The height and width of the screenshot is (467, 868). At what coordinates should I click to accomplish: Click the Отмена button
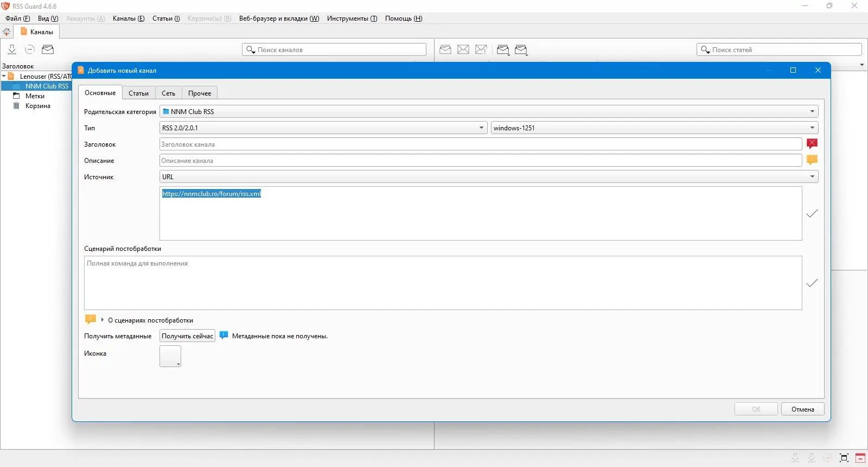pyautogui.click(x=803, y=409)
